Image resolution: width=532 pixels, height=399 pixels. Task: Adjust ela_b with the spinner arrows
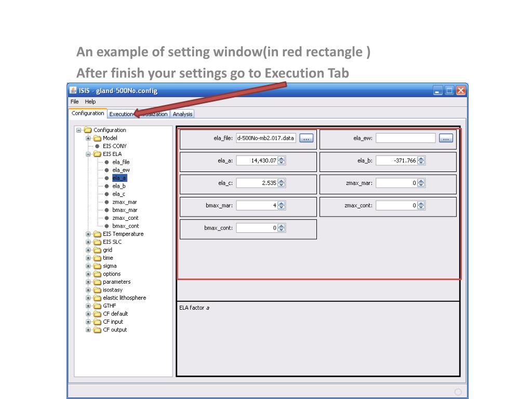(421, 161)
